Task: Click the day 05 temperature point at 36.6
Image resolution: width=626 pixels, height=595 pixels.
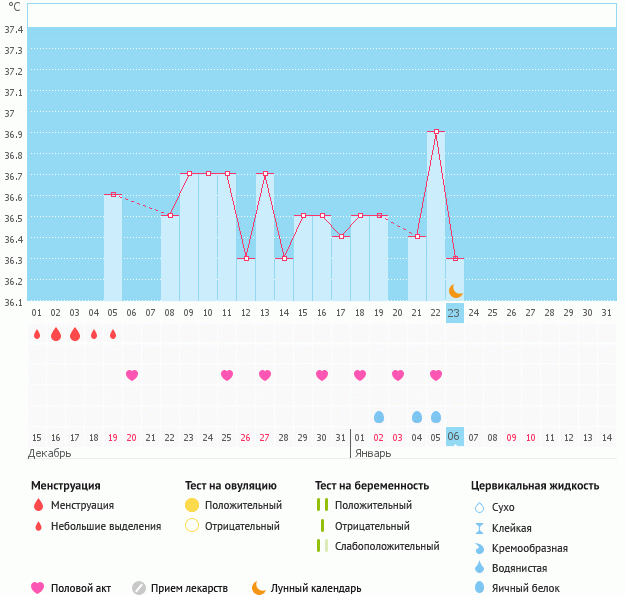Action: pyautogui.click(x=113, y=194)
